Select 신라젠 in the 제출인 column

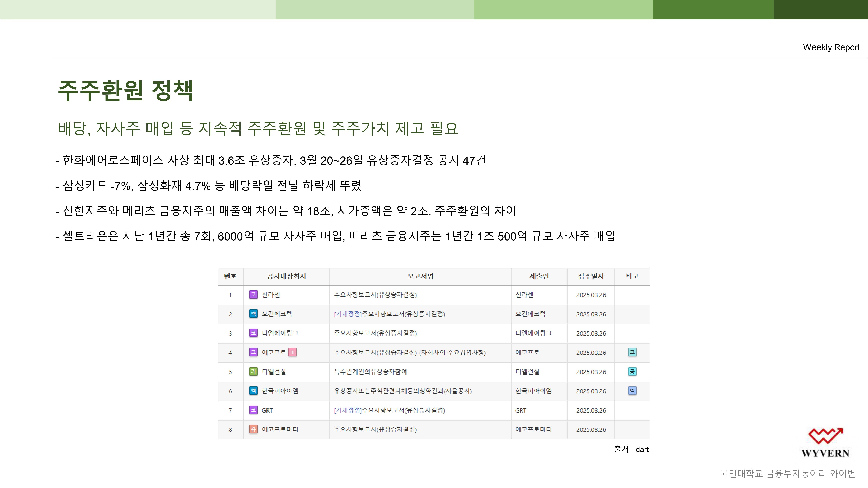pyautogui.click(x=524, y=295)
